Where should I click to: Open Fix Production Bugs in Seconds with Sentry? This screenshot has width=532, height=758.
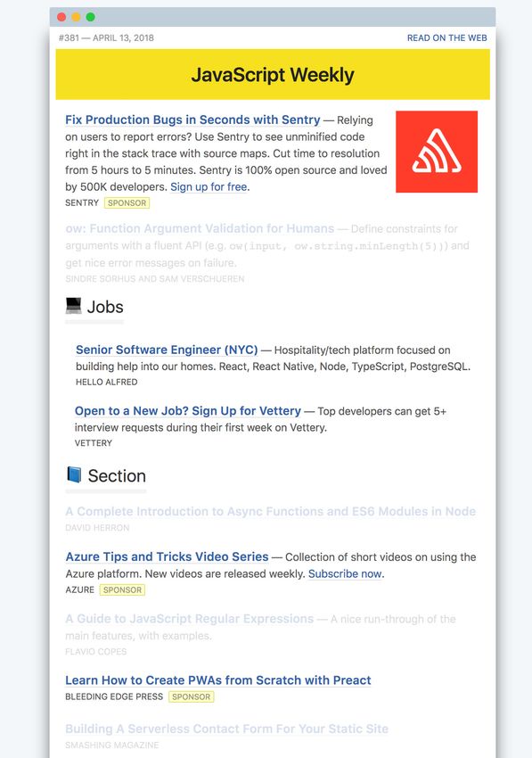click(192, 119)
